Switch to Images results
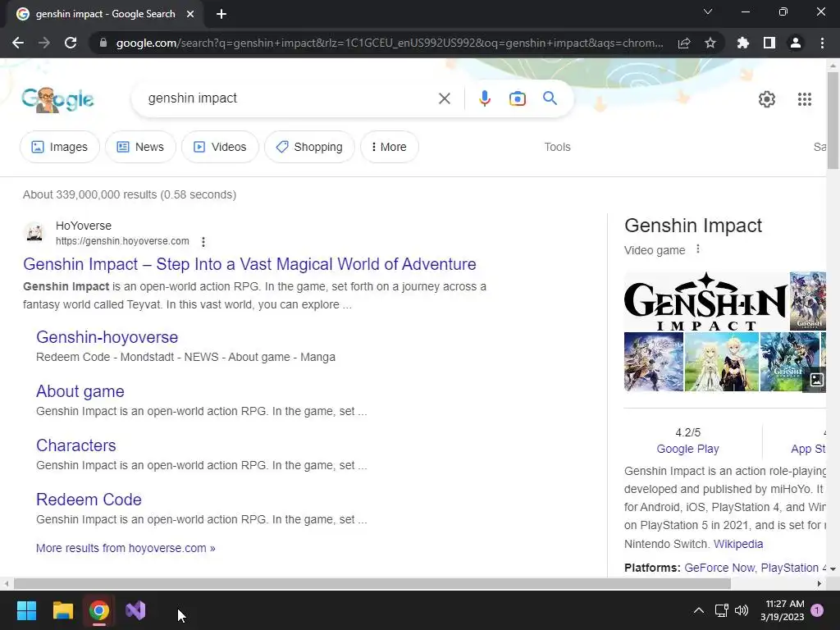 [59, 147]
